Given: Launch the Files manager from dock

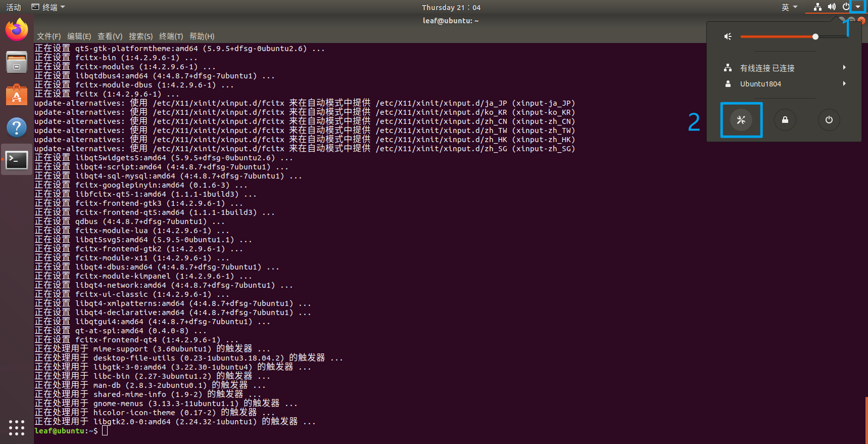Looking at the screenshot, I should coord(17,62).
